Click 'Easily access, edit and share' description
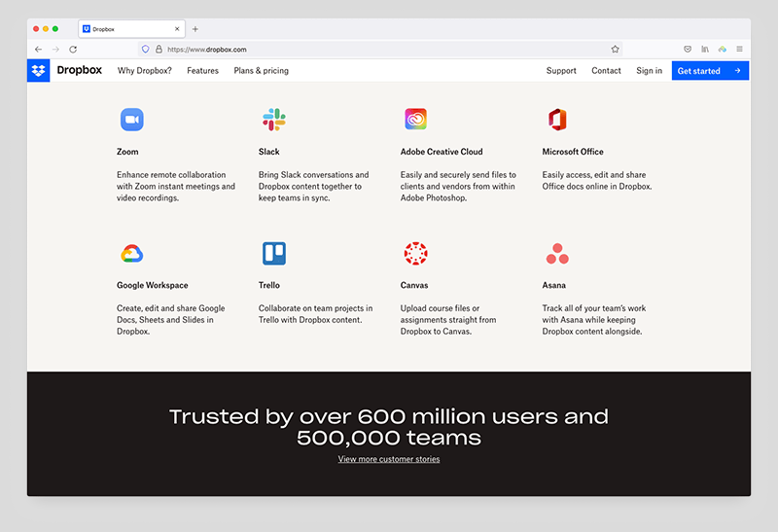 [597, 181]
